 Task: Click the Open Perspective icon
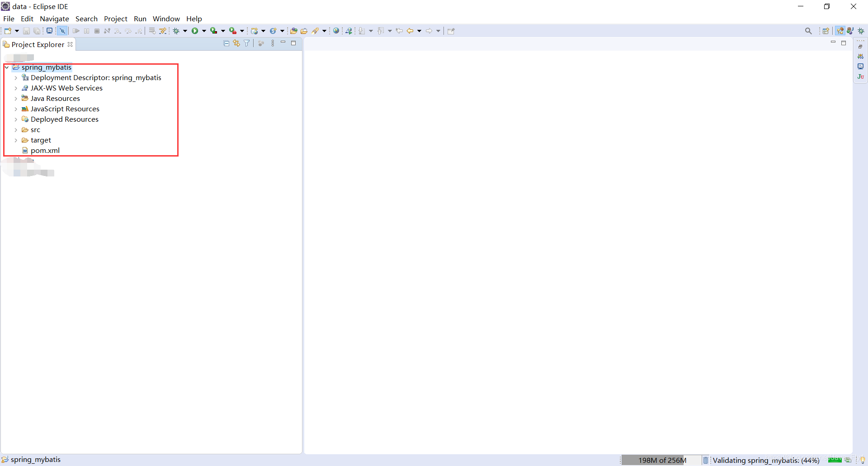[x=826, y=31]
